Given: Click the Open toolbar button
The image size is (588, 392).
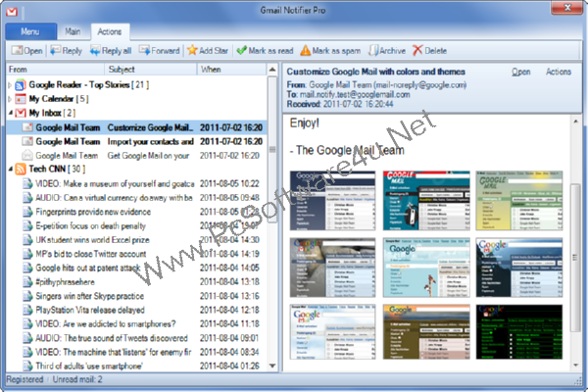Looking at the screenshot, I should [27, 51].
